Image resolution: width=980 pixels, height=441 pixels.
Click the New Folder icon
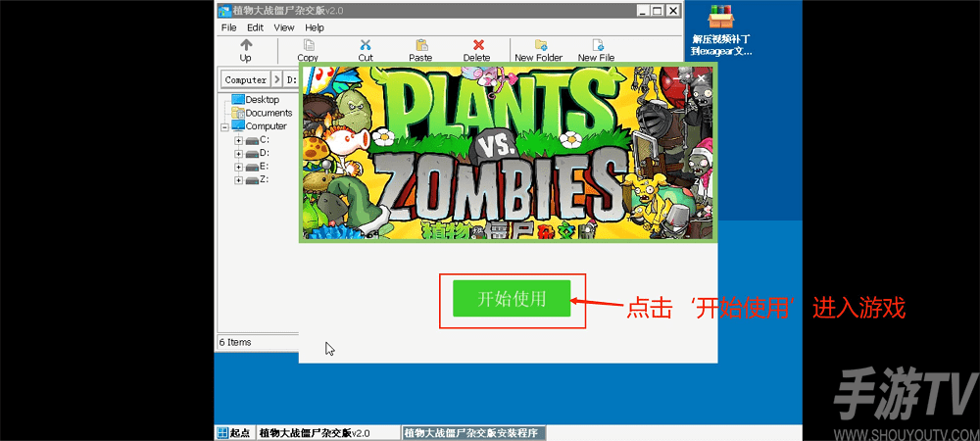(541, 45)
